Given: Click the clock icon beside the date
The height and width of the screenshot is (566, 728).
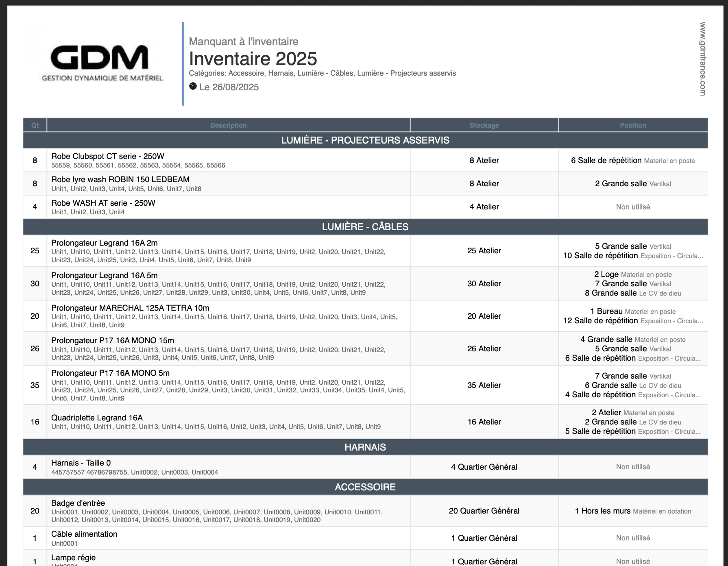Looking at the screenshot, I should click(193, 86).
